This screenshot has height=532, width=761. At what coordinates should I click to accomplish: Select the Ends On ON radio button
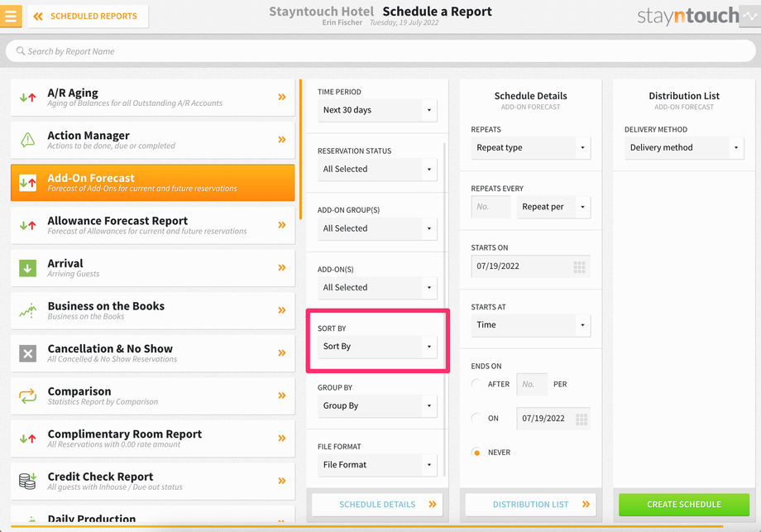[x=476, y=419]
